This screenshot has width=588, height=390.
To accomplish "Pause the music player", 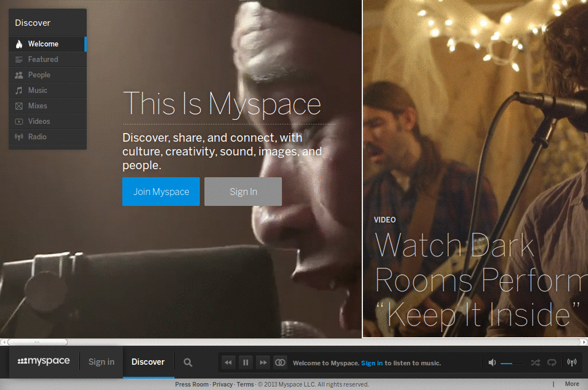I will point(245,362).
